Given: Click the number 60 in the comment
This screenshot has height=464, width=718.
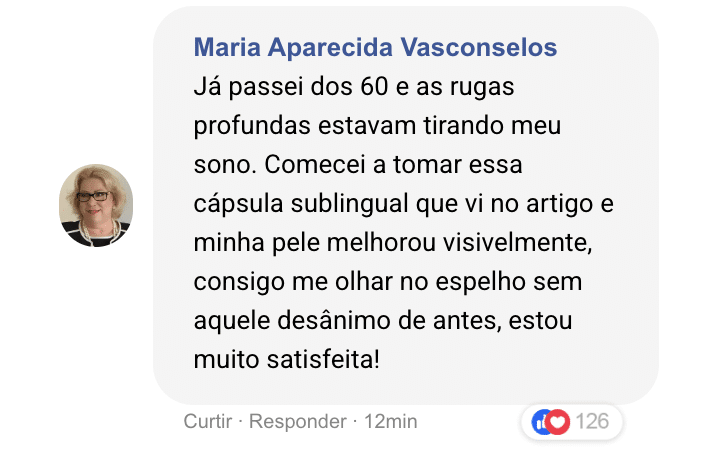Looking at the screenshot, I should 373,87.
